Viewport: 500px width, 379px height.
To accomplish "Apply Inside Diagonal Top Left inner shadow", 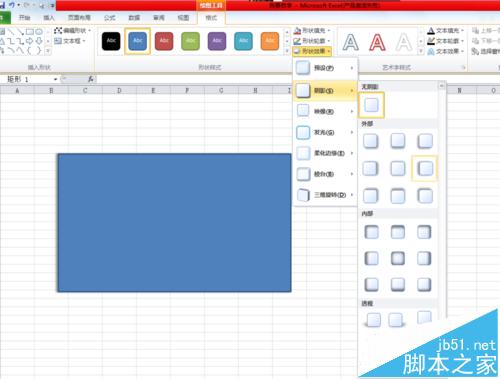I will (371, 232).
